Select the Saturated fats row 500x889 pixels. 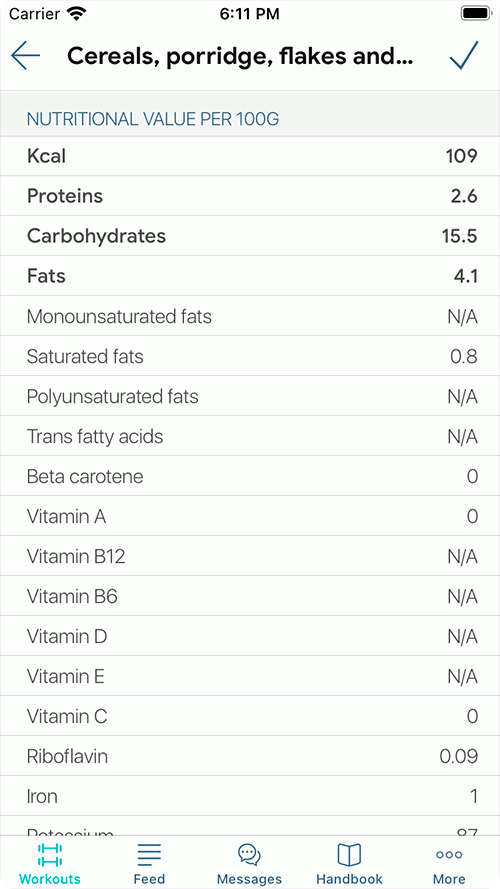(x=250, y=357)
